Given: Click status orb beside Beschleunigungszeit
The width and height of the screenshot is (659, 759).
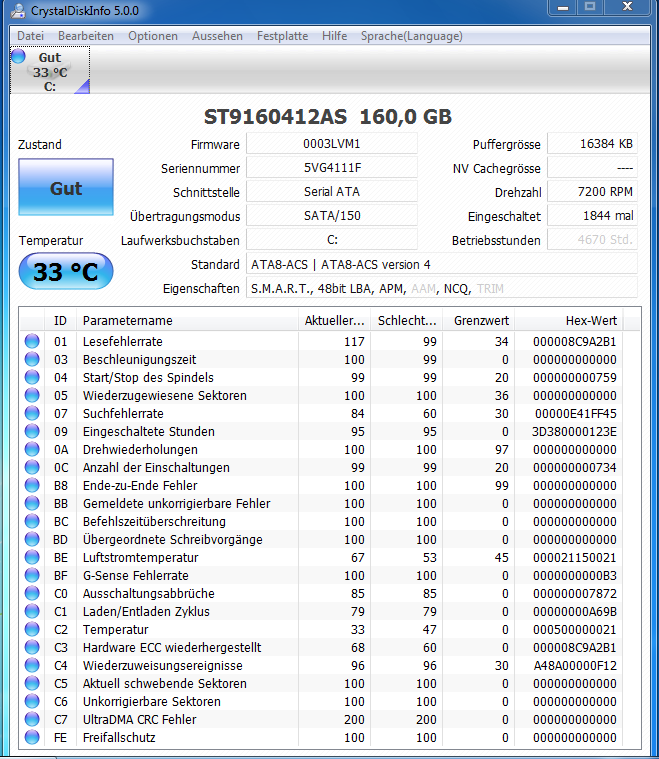Looking at the screenshot, I should click(x=32, y=359).
